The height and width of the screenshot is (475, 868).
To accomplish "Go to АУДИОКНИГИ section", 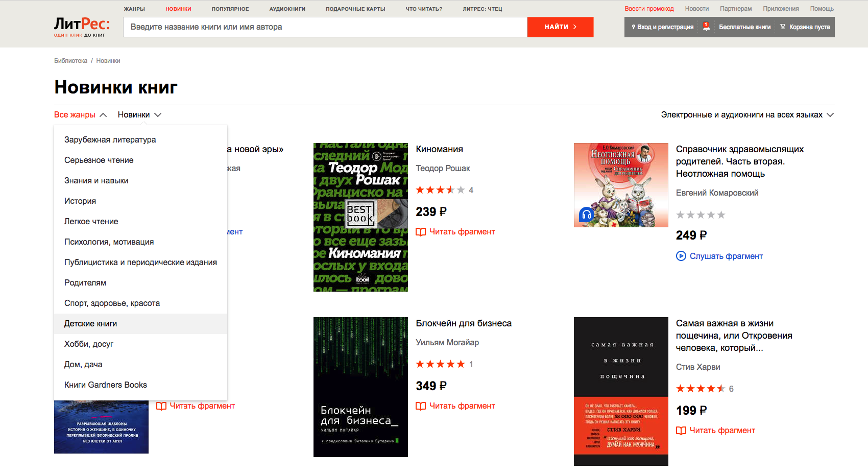I will point(287,9).
